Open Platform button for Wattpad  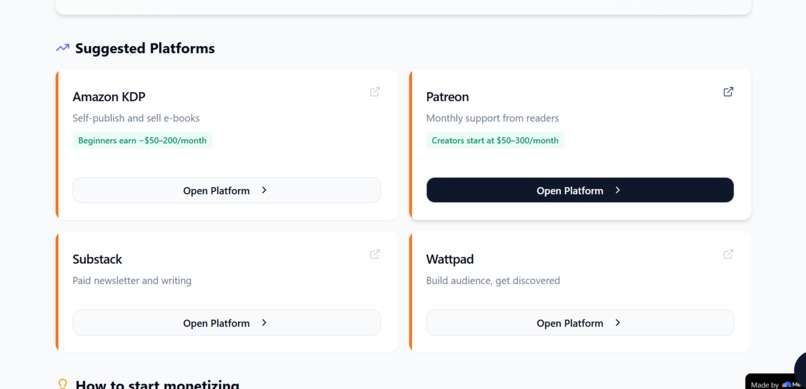click(580, 323)
